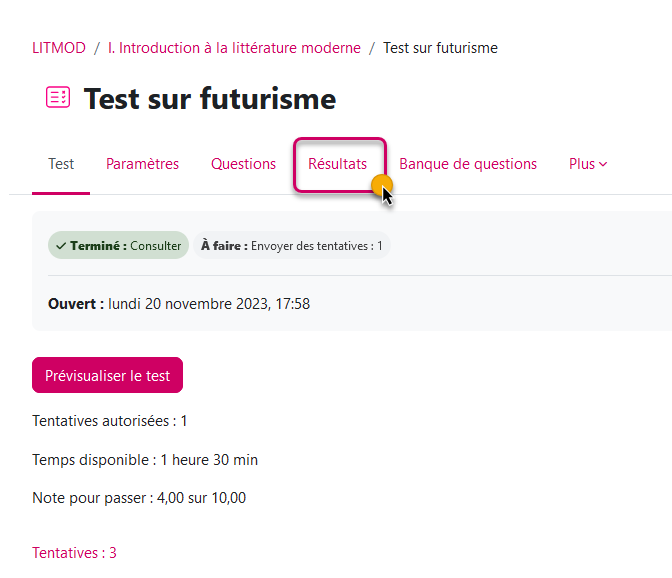Click the Tentatives autorisées text

110,421
